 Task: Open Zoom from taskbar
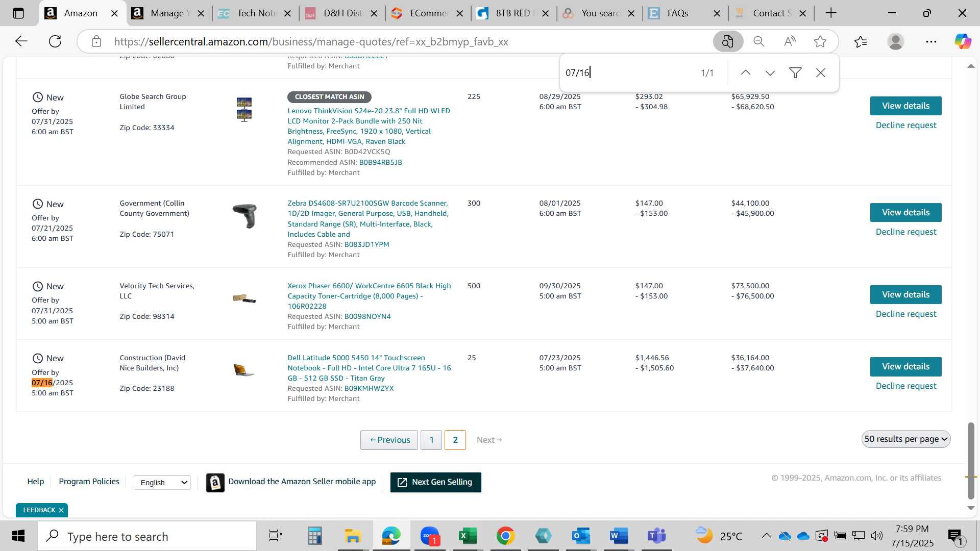[430, 536]
